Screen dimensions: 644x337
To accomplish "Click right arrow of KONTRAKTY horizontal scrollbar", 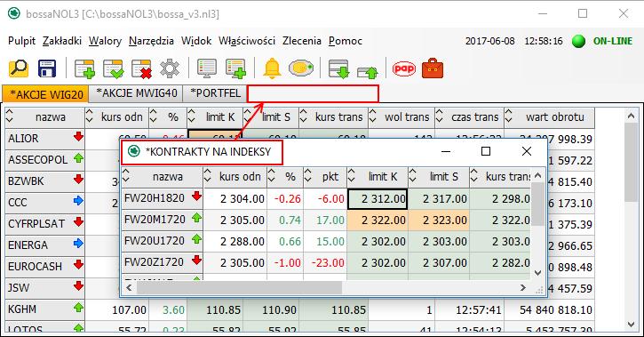I will (523, 288).
